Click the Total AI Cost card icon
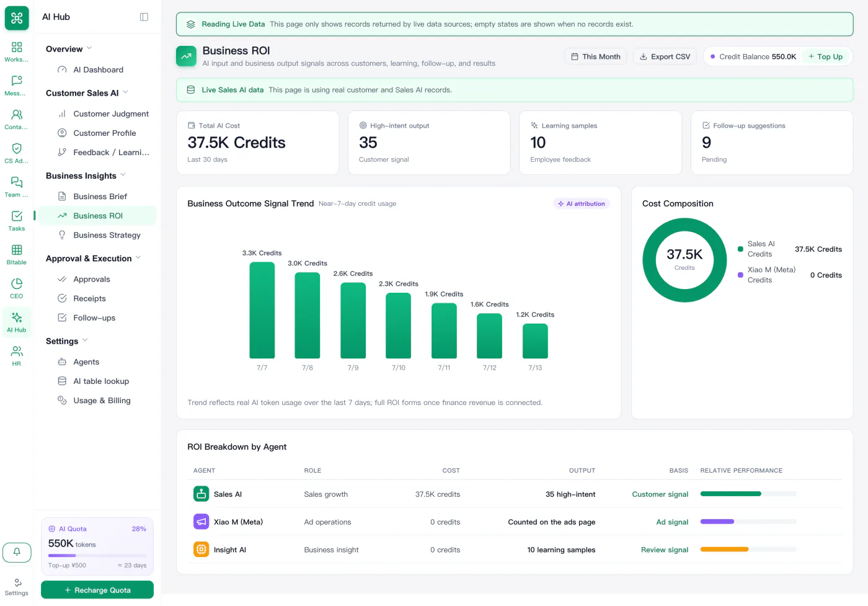The width and height of the screenshot is (868, 606). (192, 125)
